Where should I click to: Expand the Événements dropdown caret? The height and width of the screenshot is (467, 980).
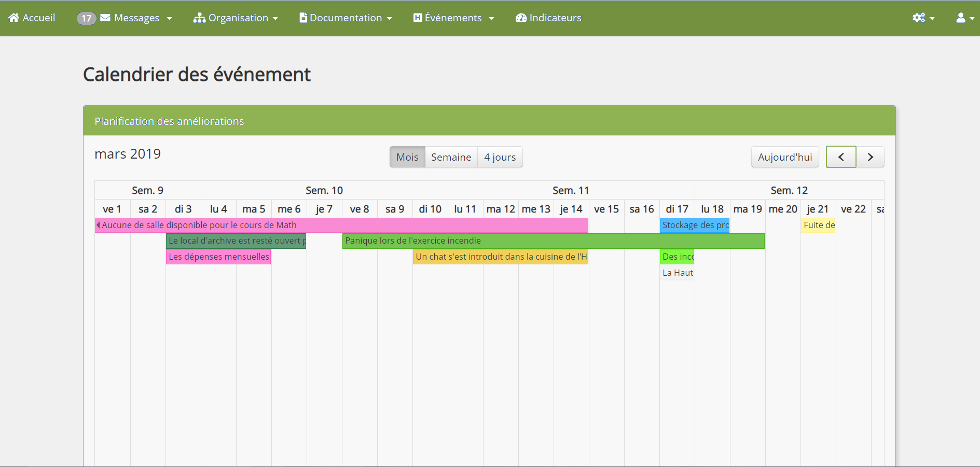click(491, 18)
